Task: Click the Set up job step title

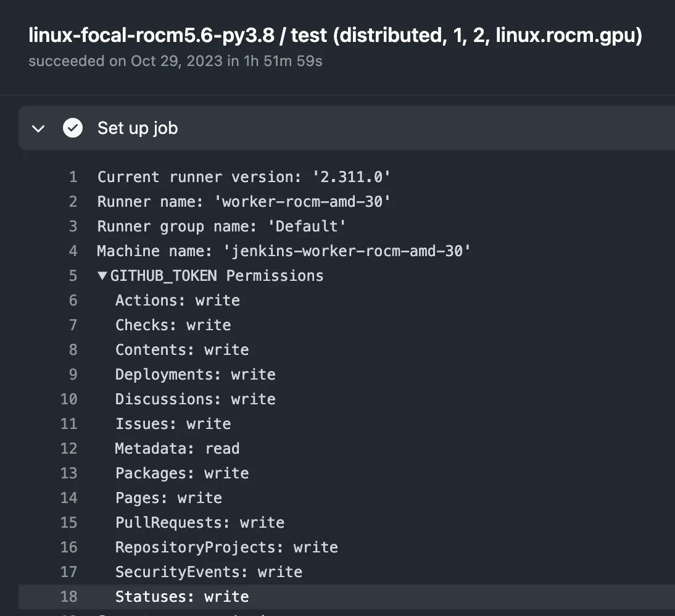Action: [x=138, y=128]
